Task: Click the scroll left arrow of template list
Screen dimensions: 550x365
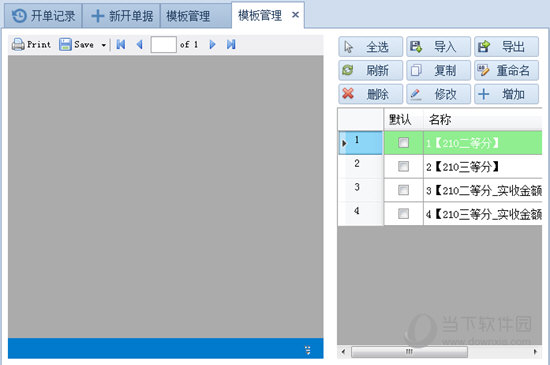Action: [x=343, y=352]
